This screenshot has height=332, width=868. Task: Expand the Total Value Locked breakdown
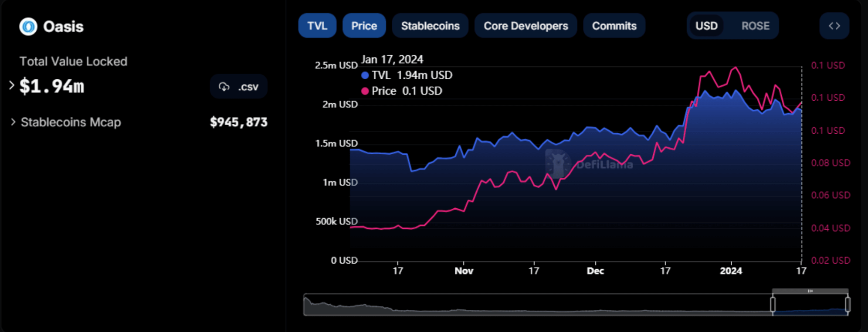point(12,86)
